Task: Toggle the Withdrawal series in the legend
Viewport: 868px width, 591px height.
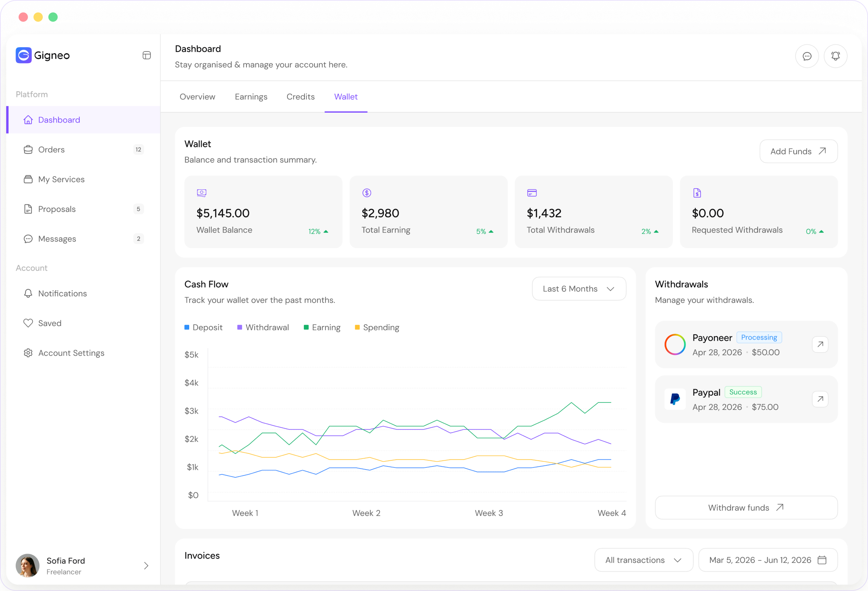Action: coord(263,327)
